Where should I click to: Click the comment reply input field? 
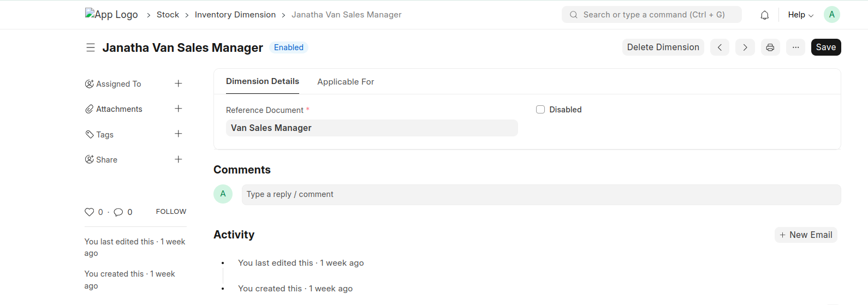(540, 195)
